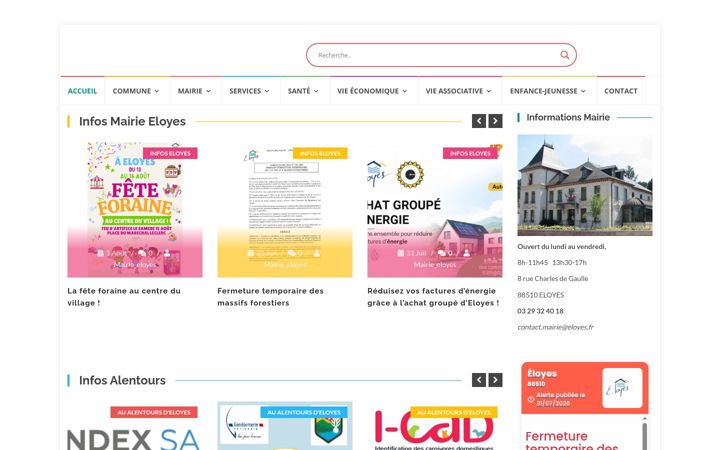Expand Vie Associative dropdown chevron
Screen dimensions: 720x450
coord(489,91)
